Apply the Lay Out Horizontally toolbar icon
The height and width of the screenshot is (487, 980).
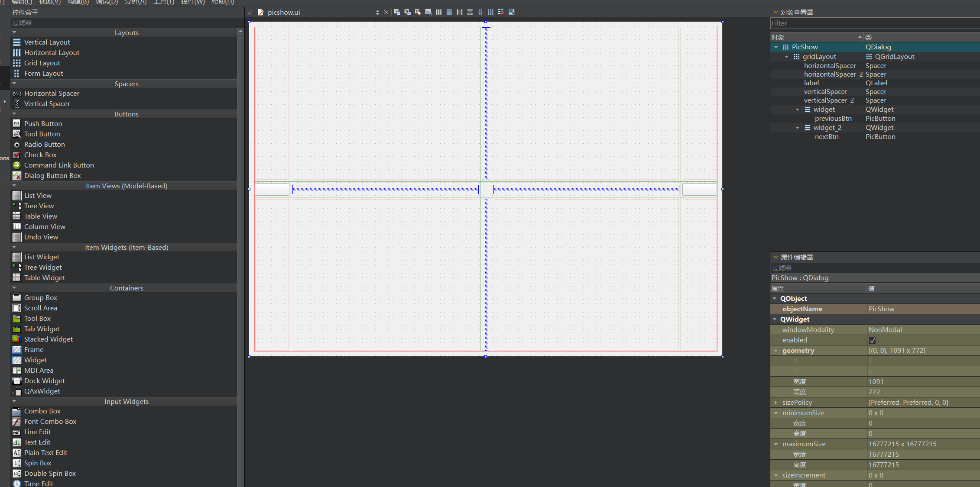(439, 12)
